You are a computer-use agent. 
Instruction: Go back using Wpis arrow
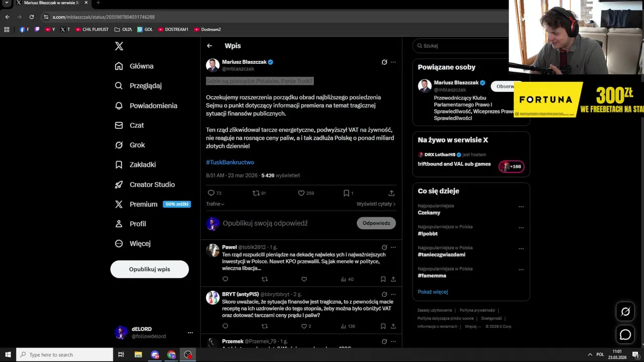click(209, 46)
